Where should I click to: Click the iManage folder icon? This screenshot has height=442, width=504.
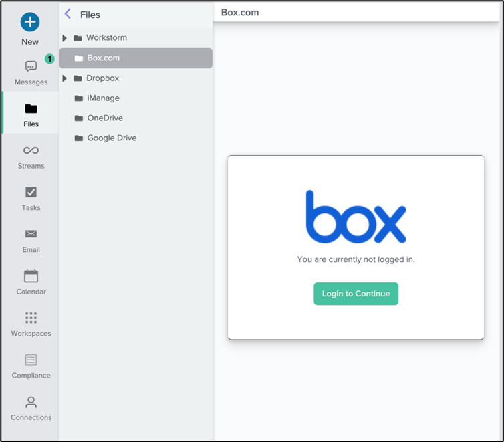coord(79,98)
